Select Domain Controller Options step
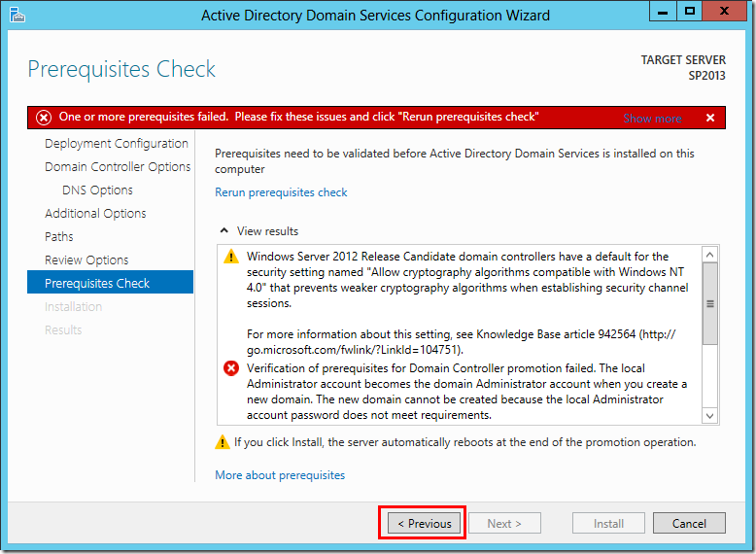This screenshot has width=756, height=554. 117,167
